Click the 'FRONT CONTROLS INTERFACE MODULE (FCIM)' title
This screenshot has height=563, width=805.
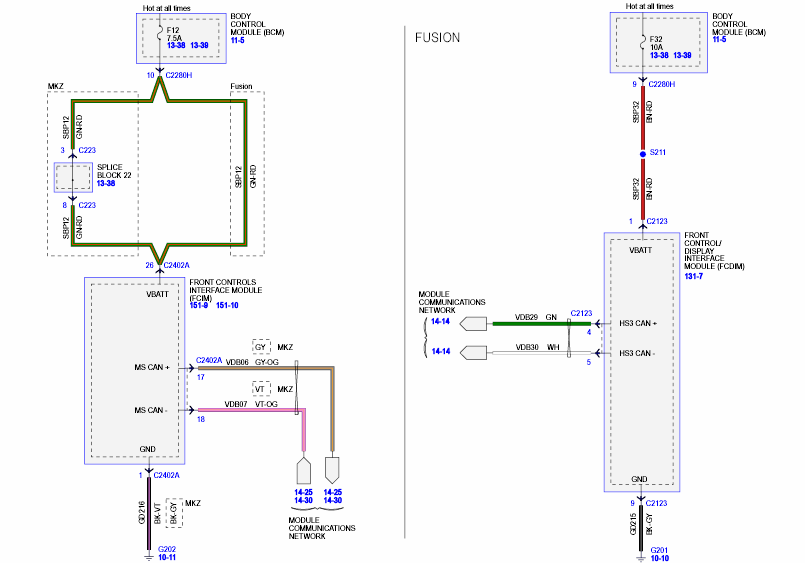pos(225,290)
